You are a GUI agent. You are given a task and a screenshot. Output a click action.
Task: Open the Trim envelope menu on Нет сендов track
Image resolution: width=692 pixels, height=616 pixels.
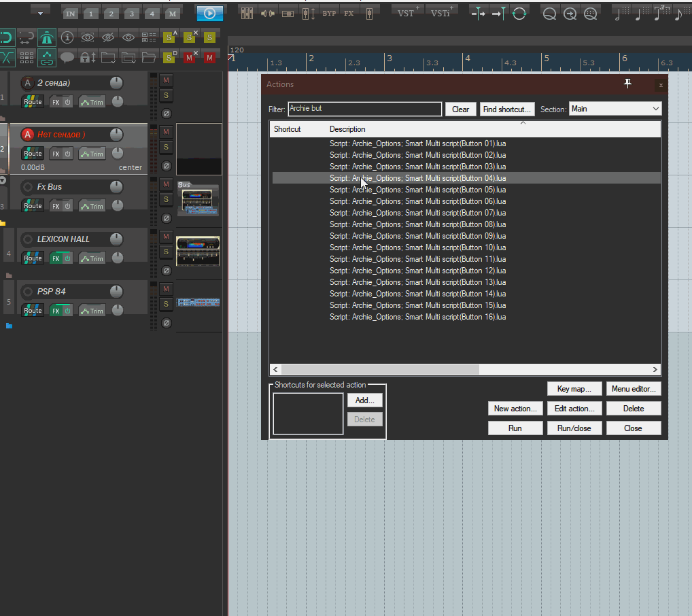pyautogui.click(x=92, y=154)
